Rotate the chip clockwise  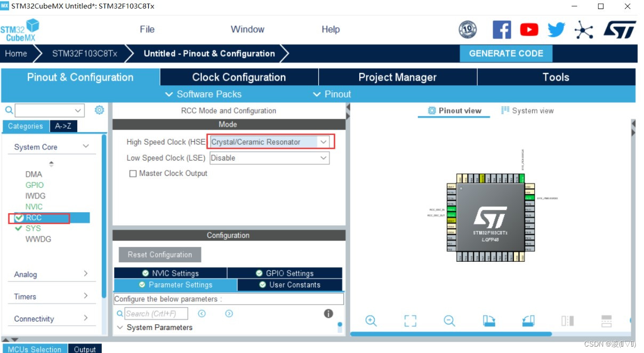489,320
